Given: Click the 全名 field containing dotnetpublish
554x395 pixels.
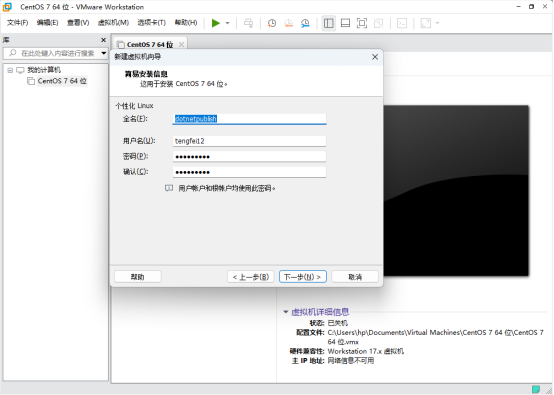Looking at the screenshot, I should coord(249,119).
